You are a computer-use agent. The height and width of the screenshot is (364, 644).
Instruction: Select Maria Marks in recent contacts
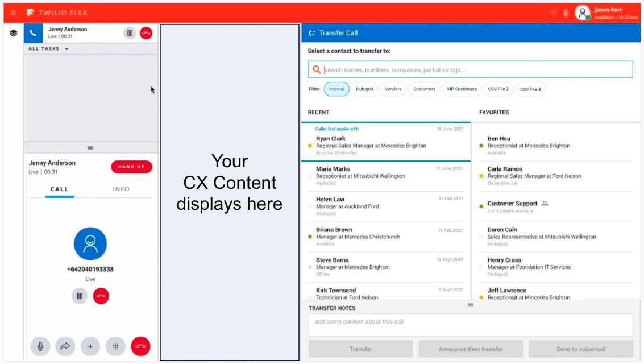point(386,176)
